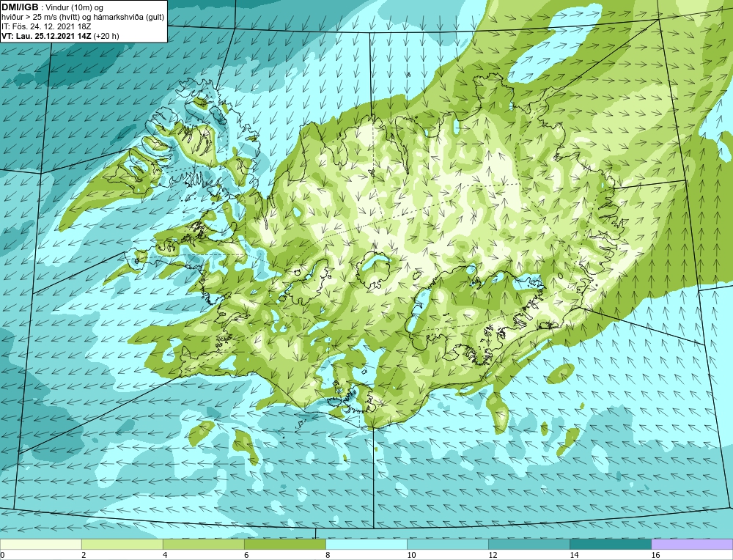The image size is (733, 560).
Task: Click the legend label '0'
Action: 2,555
